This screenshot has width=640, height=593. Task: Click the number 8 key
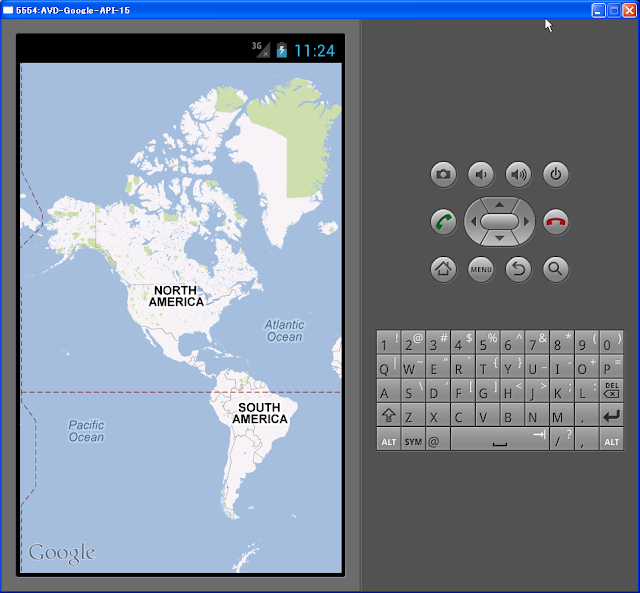[562, 342]
